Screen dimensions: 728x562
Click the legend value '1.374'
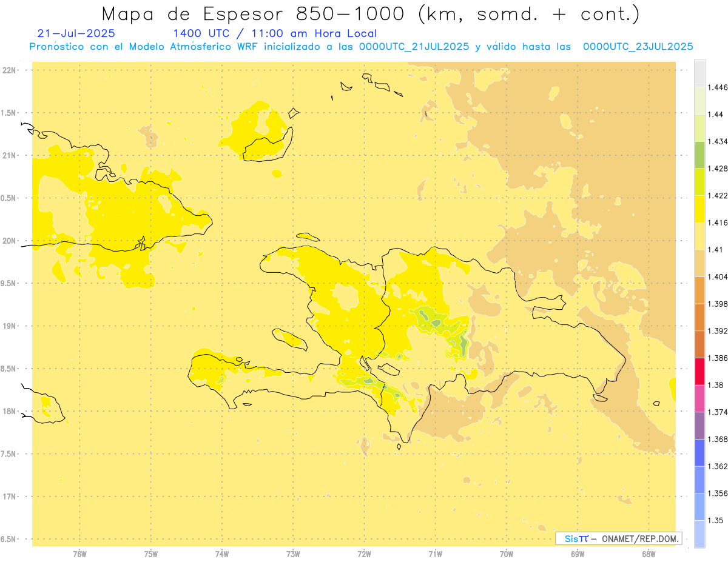tap(717, 412)
